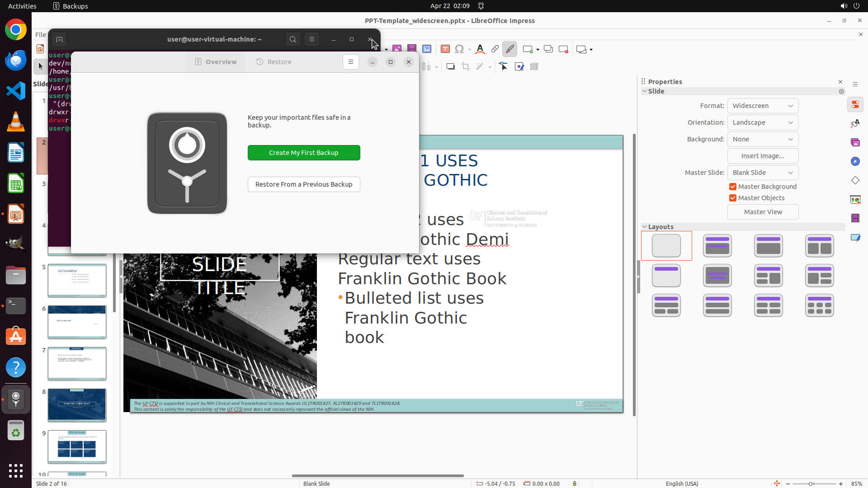This screenshot has width=868, height=488.
Task: Insert a text box from toolbar
Action: pyautogui.click(x=445, y=49)
